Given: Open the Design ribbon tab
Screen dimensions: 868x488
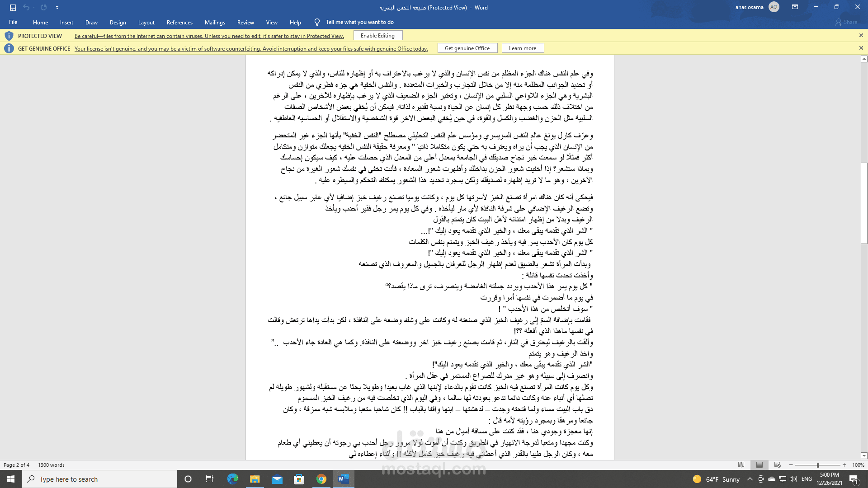Looking at the screenshot, I should (x=118, y=22).
